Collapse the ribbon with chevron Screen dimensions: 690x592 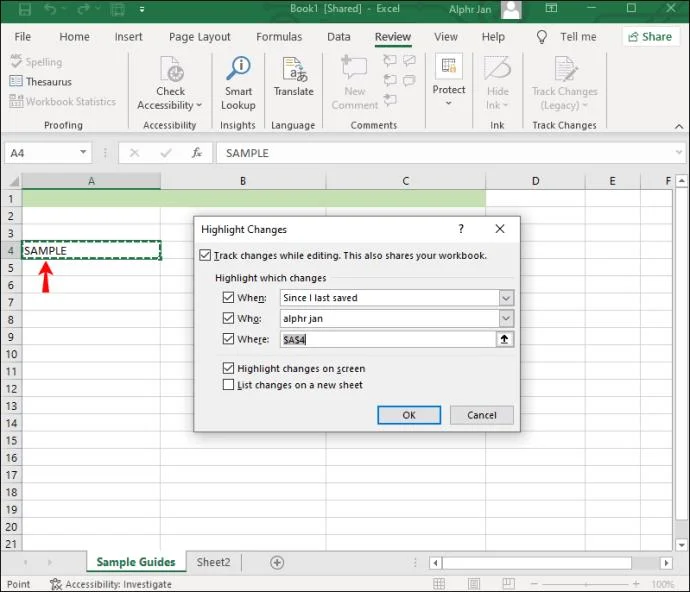pyautogui.click(x=679, y=126)
